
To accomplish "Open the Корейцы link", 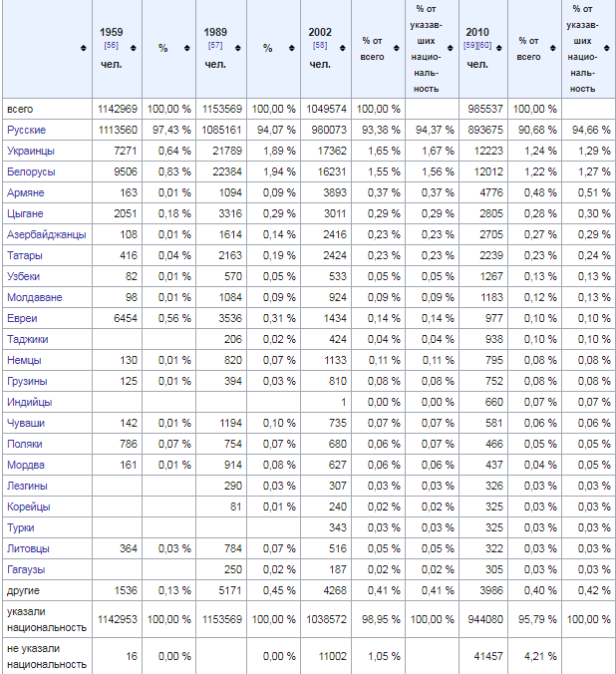I will click(28, 506).
